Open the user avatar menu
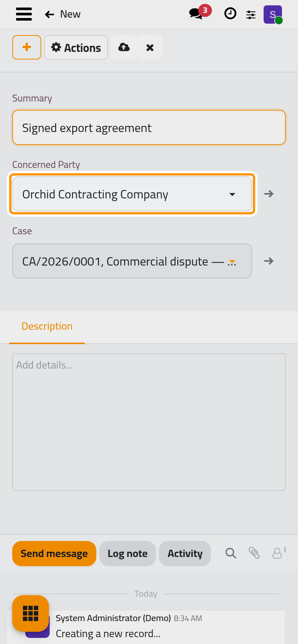Viewport: 298px width, 644px height. 273,14
